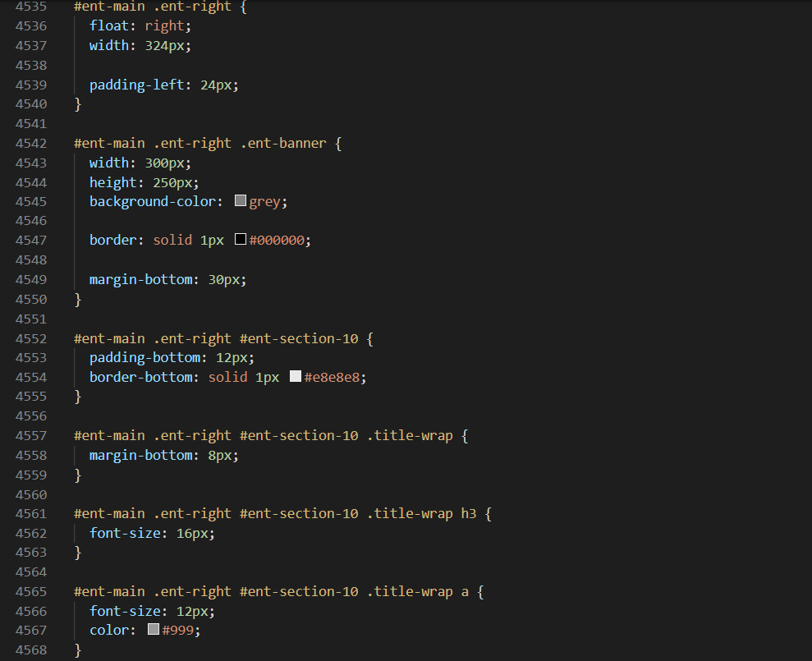Click the '#ent-section-10' selector on line 4552
812x661 pixels.
click(299, 339)
